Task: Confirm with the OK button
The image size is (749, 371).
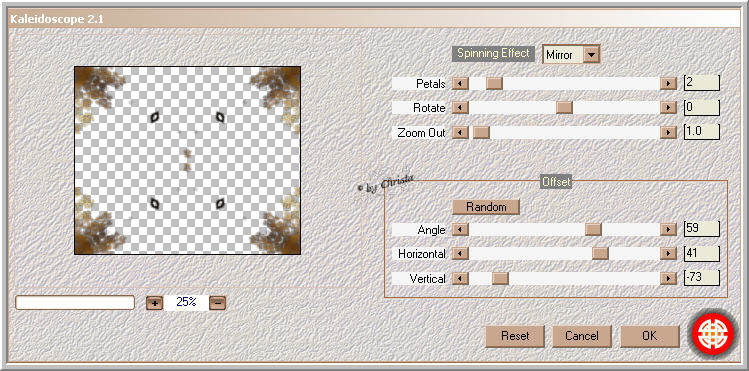Action: [650, 336]
